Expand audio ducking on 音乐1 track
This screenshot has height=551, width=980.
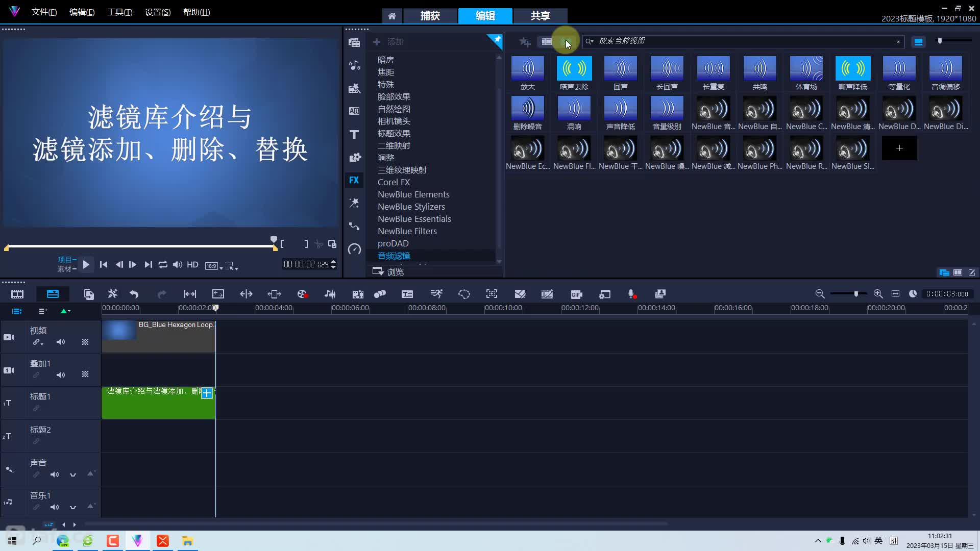point(73,508)
